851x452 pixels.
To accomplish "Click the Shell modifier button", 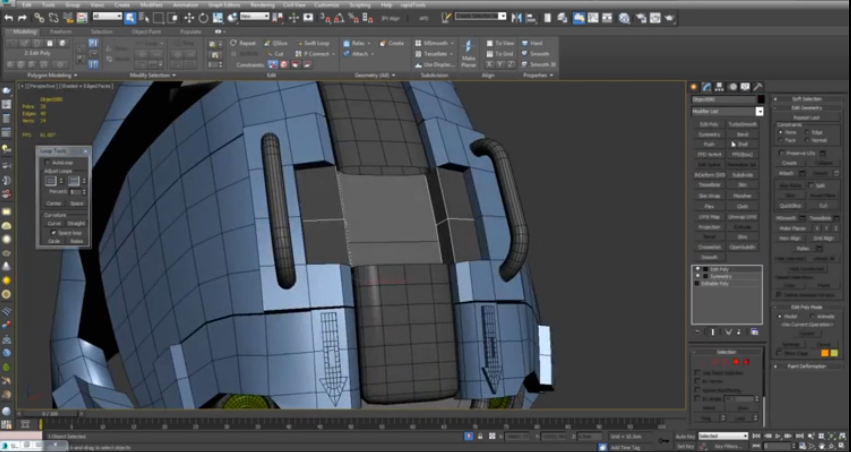I will click(x=742, y=144).
